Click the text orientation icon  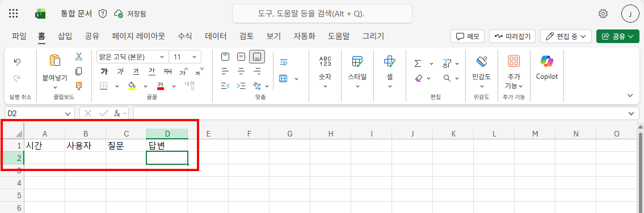257,86
